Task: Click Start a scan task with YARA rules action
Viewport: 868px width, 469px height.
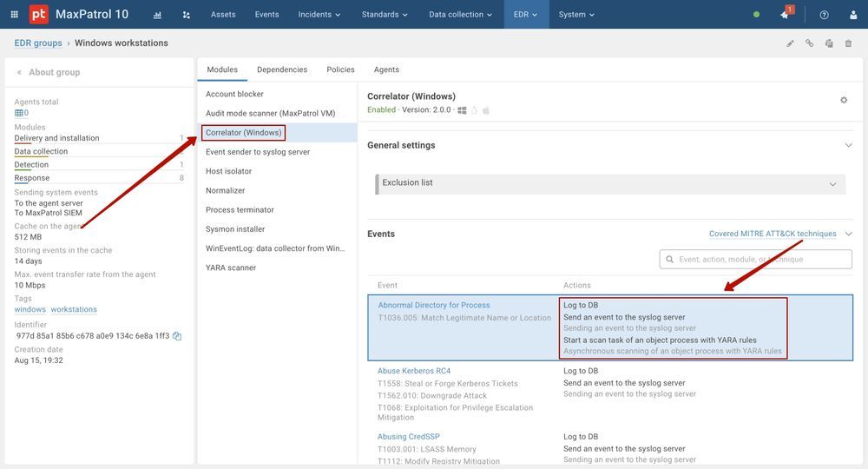Action: pos(660,340)
